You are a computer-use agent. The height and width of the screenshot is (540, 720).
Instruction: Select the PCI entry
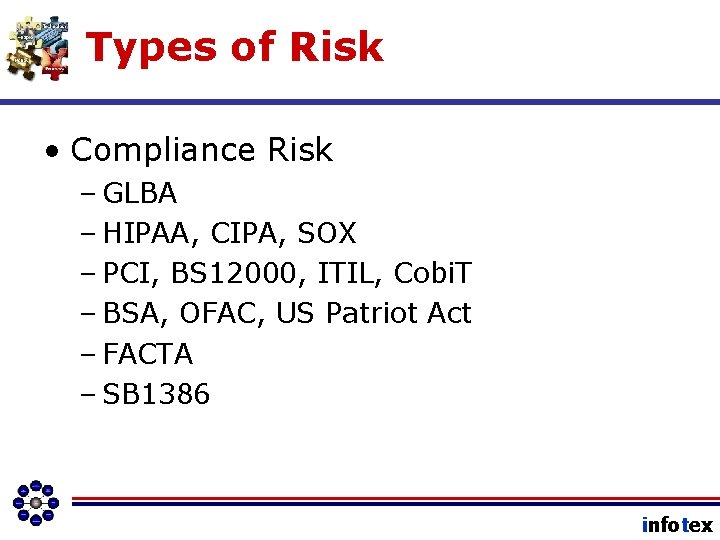[x=128, y=273]
